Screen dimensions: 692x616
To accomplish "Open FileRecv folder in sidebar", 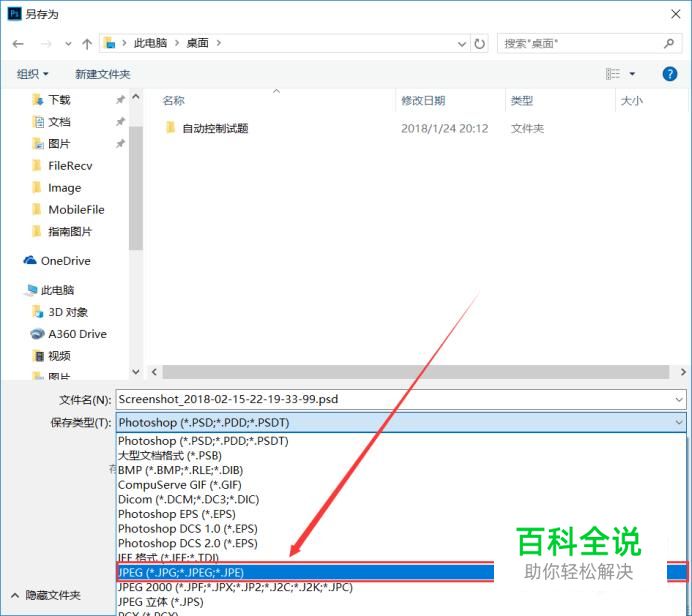I will pyautogui.click(x=70, y=166).
